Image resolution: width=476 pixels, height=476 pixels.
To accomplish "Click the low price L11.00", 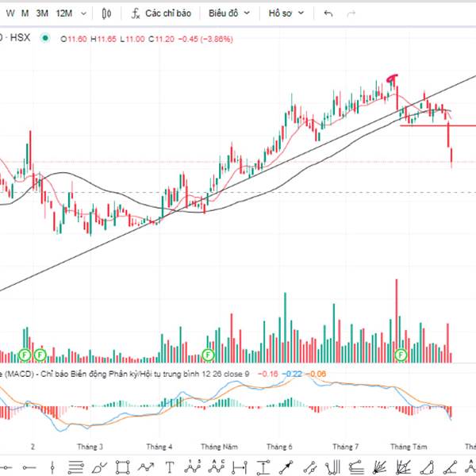I will coord(132,39).
